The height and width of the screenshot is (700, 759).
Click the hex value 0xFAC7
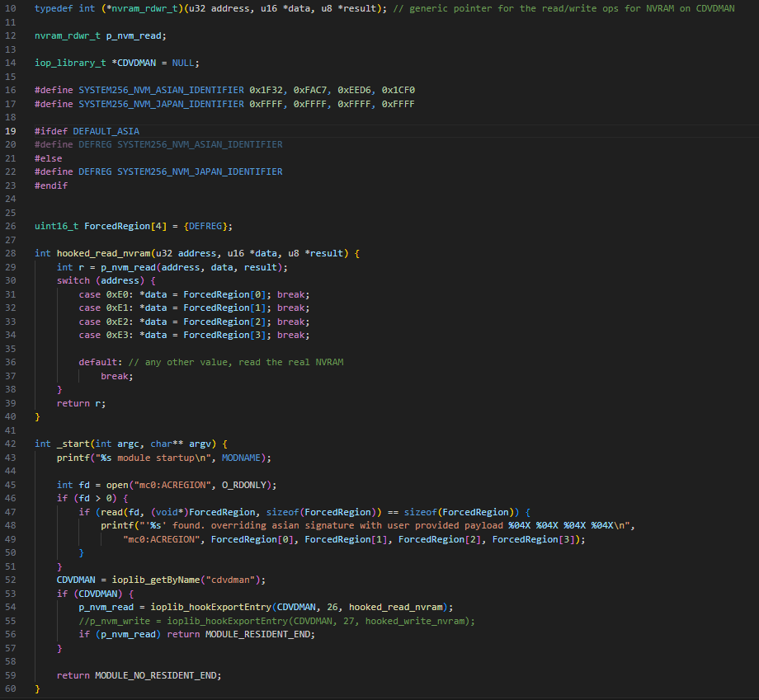point(310,90)
